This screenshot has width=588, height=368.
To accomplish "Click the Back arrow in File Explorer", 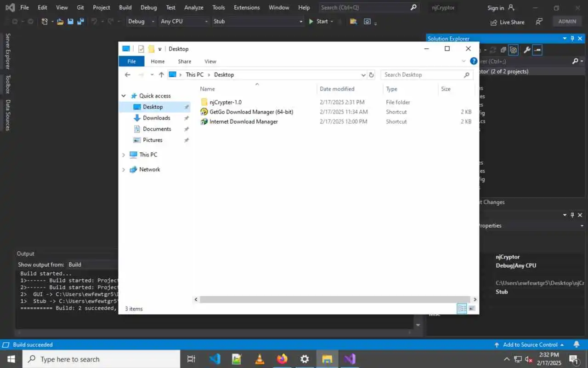I will click(128, 75).
